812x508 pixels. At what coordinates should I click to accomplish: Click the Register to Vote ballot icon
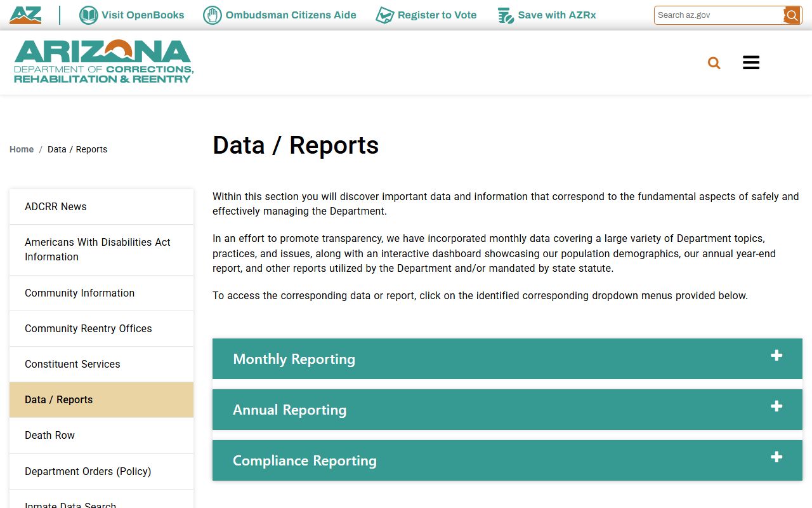pyautogui.click(x=384, y=15)
